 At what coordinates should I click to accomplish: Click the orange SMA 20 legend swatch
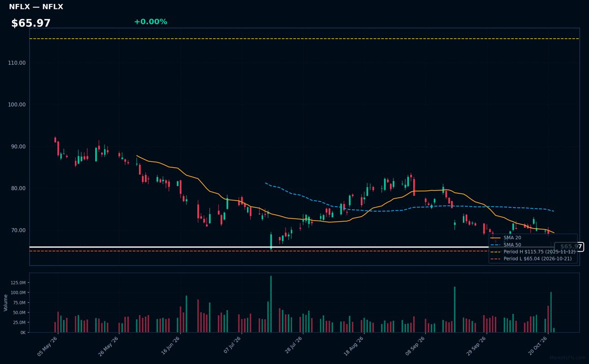(x=496, y=238)
